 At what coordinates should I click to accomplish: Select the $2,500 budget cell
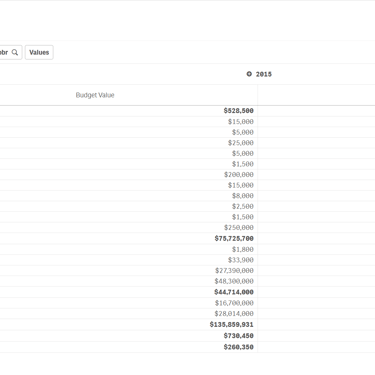pyautogui.click(x=243, y=206)
